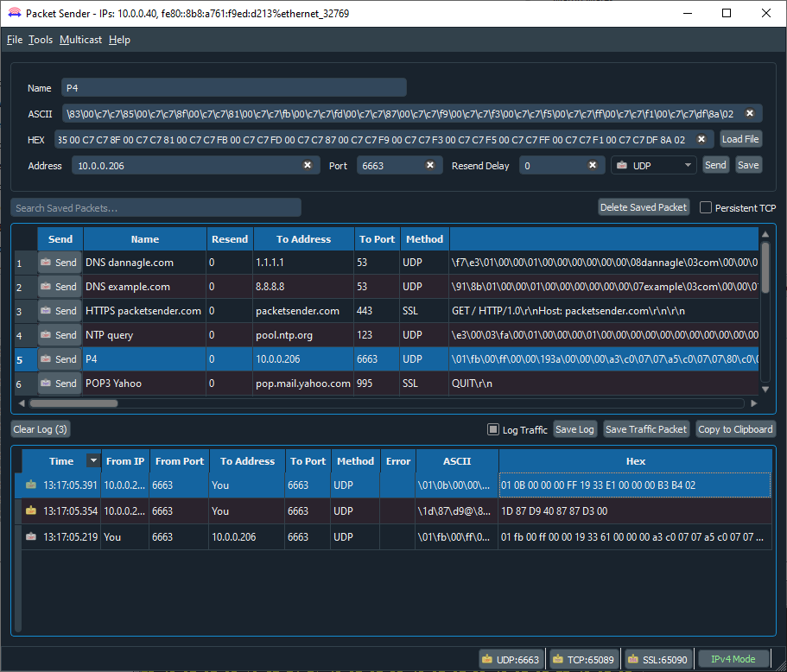Viewport: 787px width, 672px height.
Task: Select the pop.mail.yahoo.com address cell
Action: (304, 383)
